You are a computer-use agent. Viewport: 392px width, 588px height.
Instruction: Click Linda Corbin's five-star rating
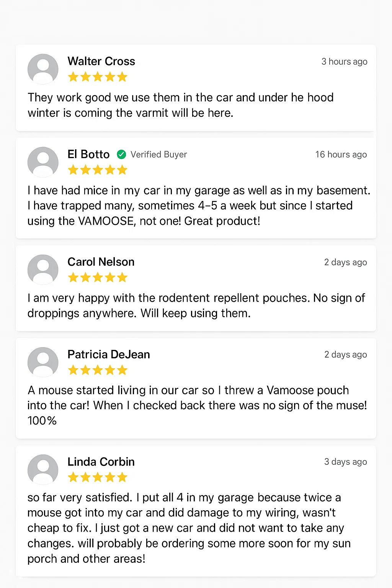[98, 477]
